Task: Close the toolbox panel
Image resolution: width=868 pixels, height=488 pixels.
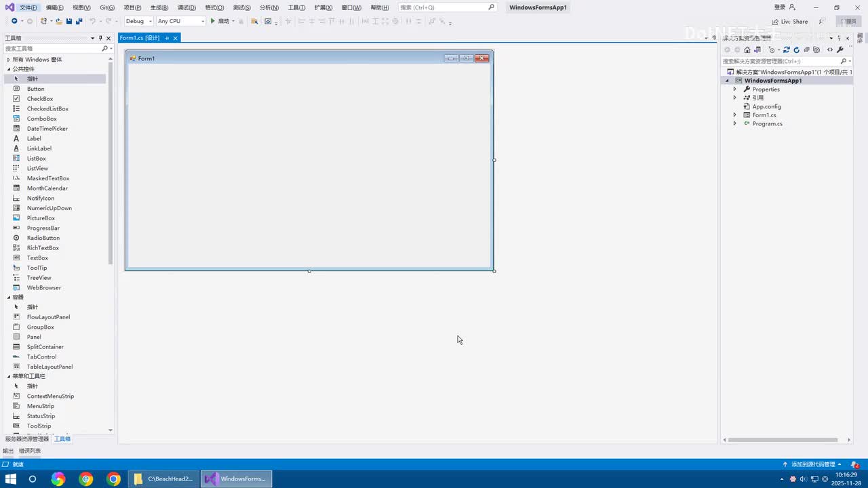Action: [108, 39]
